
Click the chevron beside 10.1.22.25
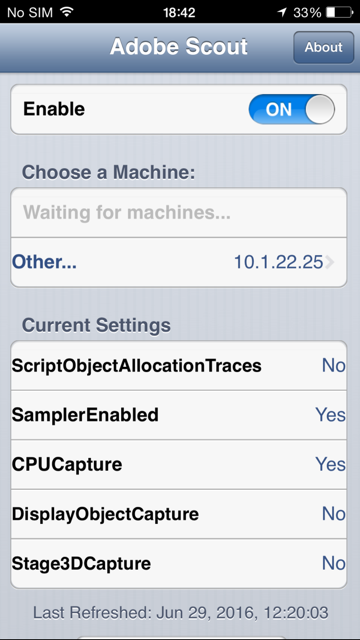coord(329,262)
